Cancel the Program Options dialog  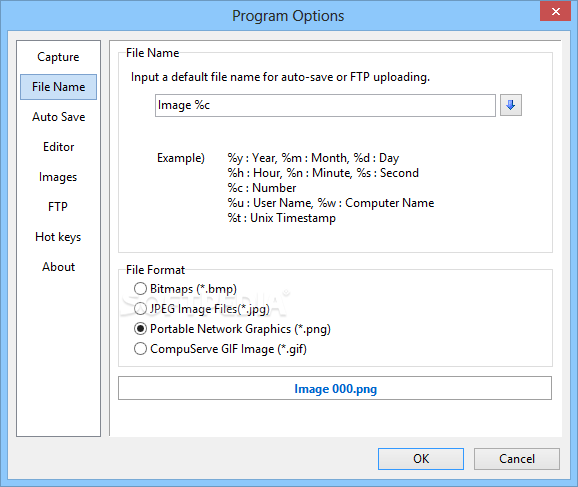pos(517,459)
